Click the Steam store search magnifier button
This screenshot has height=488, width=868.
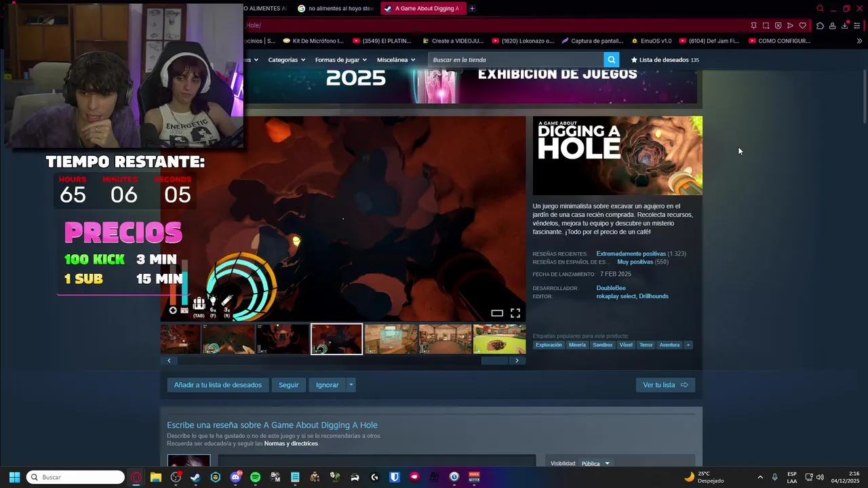coord(611,60)
